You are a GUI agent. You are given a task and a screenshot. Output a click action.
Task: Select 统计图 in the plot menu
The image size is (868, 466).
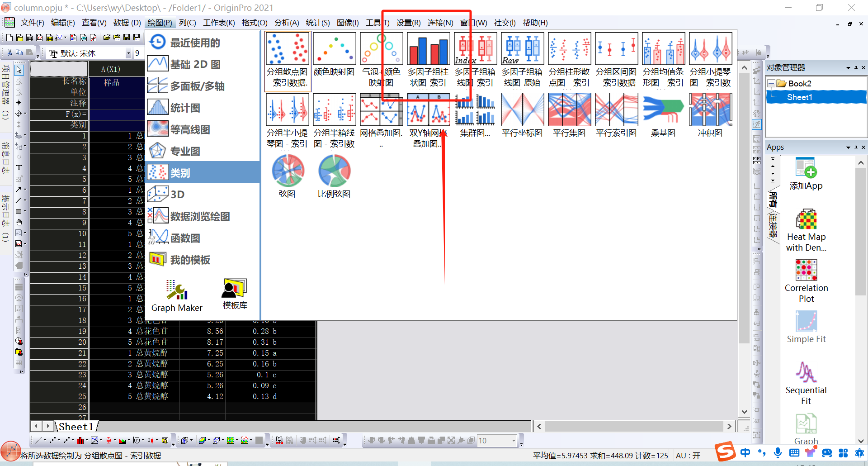(185, 108)
